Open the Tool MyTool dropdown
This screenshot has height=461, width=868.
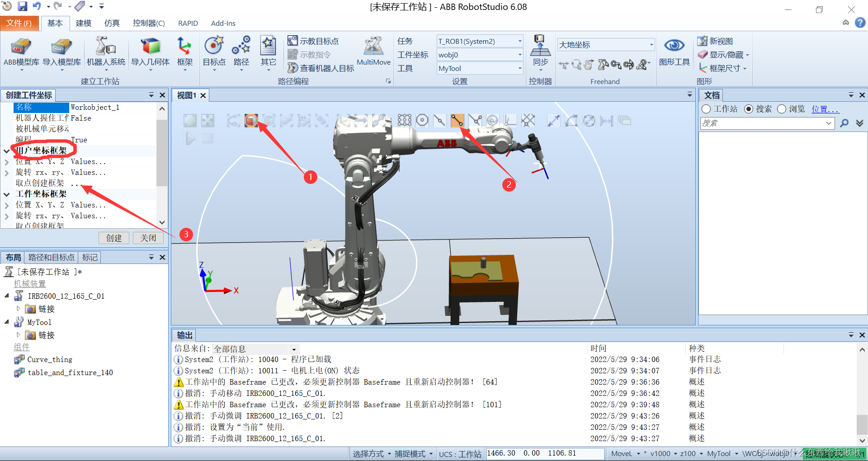[480, 68]
